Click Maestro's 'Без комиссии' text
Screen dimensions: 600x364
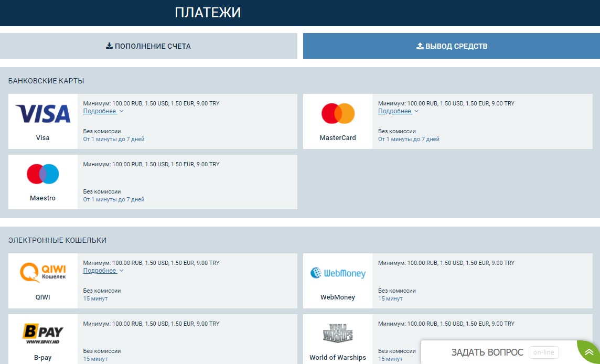[102, 191]
